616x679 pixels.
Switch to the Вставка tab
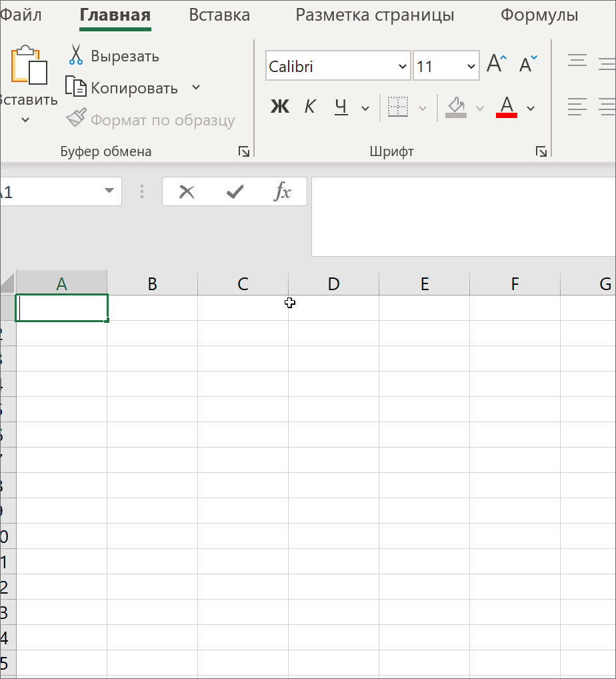(x=219, y=15)
